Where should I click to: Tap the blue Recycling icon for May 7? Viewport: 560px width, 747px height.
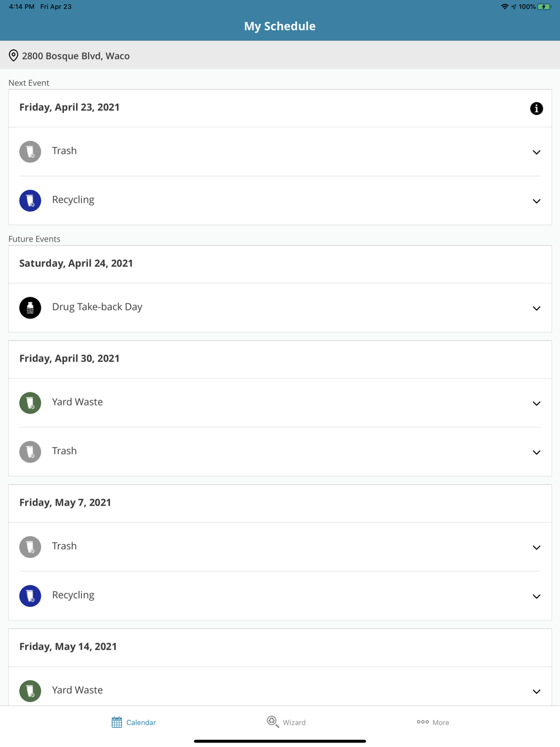[30, 596]
